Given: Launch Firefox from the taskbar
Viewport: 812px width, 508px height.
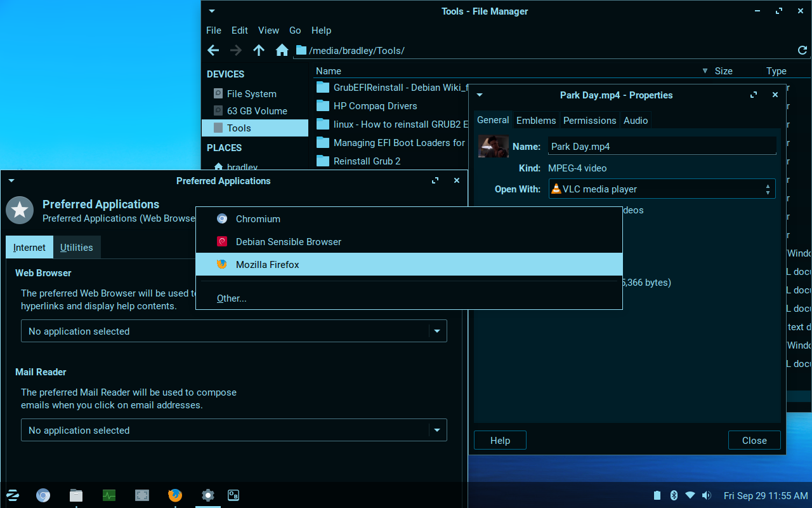Looking at the screenshot, I should point(175,495).
